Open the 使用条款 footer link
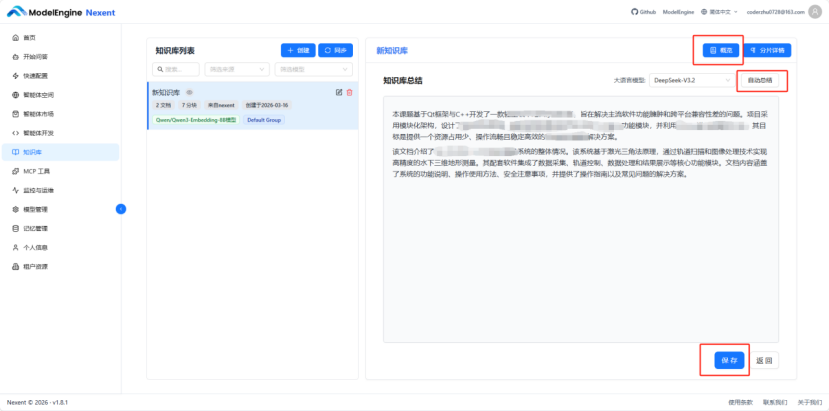This screenshot has width=829, height=411. click(740, 403)
